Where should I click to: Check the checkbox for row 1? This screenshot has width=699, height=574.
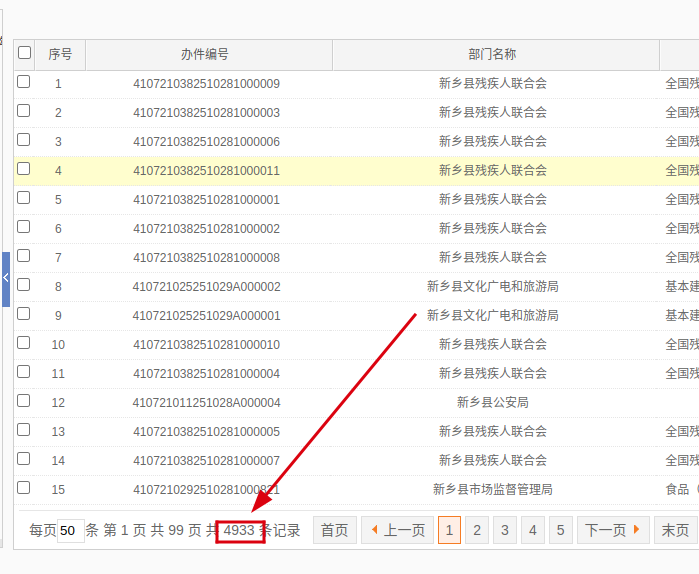tap(24, 82)
